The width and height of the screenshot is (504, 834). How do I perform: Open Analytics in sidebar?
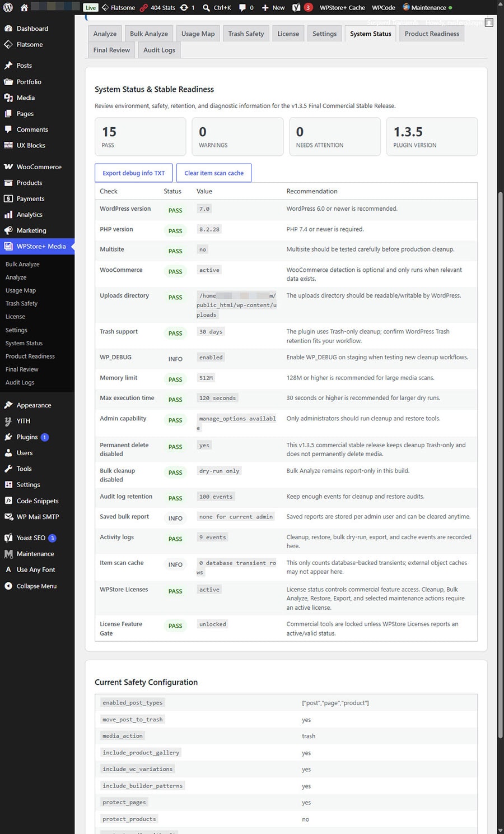[x=30, y=215]
